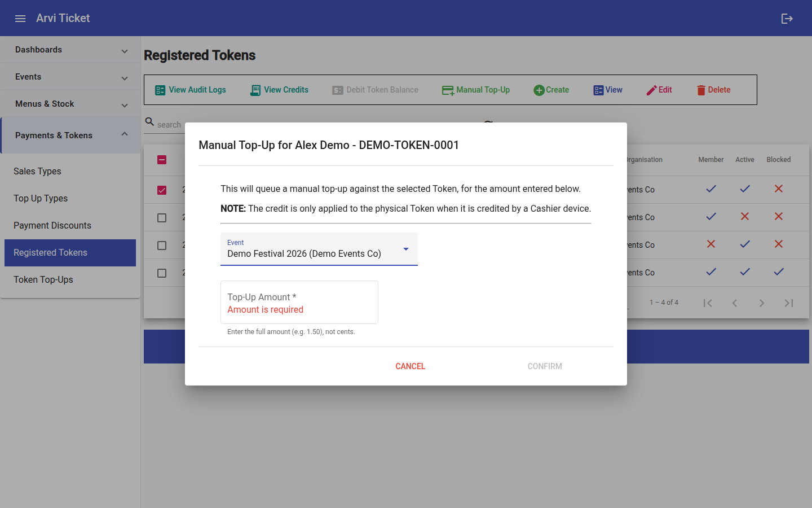
Task: Click the Menus & Stock label
Action: pyautogui.click(x=45, y=104)
